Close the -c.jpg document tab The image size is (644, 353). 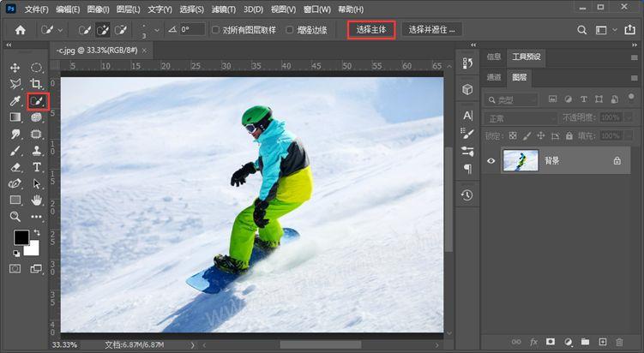pyautogui.click(x=144, y=51)
